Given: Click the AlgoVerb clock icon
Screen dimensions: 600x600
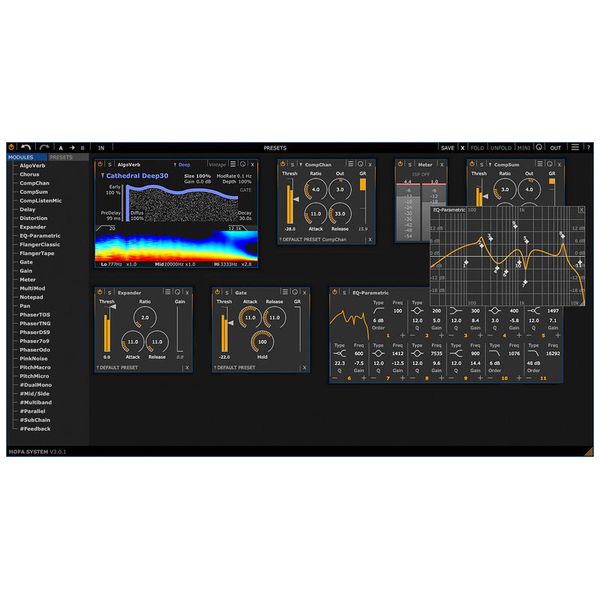Looking at the screenshot, I should (x=243, y=164).
